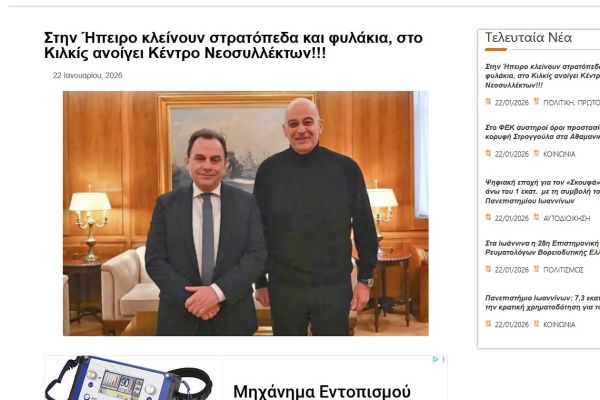Click the Μηχάνημα Εντοπισμού ad text
The image size is (600, 400).
(322, 392)
